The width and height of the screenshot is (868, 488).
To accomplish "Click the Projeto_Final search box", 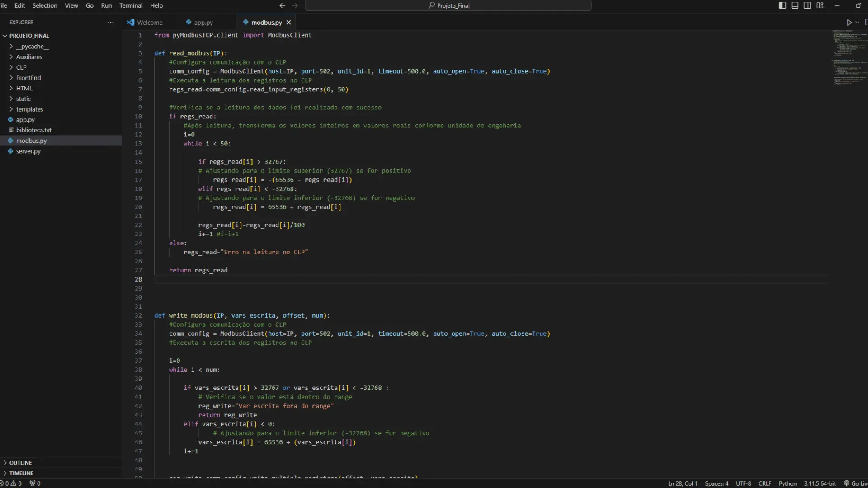I will point(448,5).
